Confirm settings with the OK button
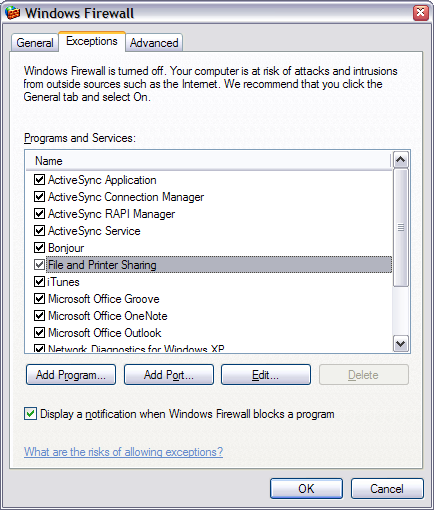This screenshot has height=510, width=434. tap(306, 489)
